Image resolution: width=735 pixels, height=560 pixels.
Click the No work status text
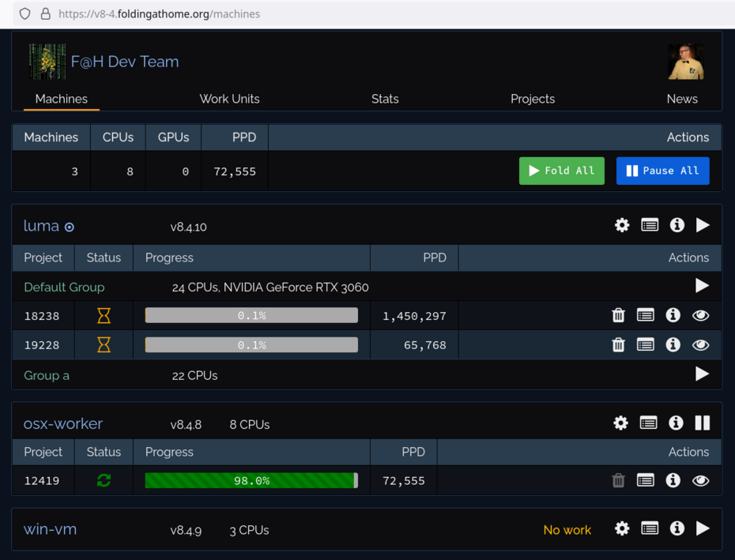tap(567, 530)
